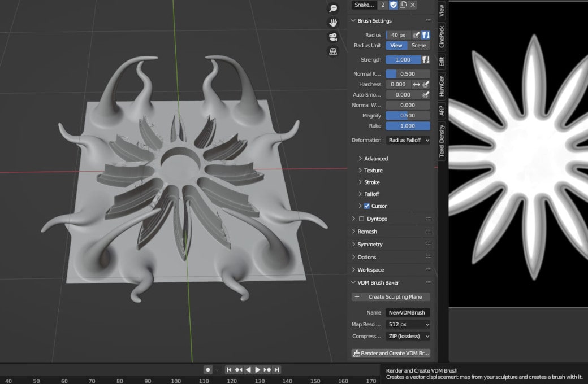Expand the Symmetry panel
The image size is (588, 384).
tap(370, 245)
